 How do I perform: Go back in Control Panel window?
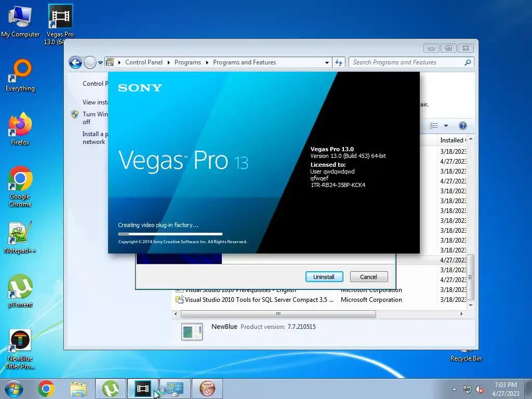[75, 62]
